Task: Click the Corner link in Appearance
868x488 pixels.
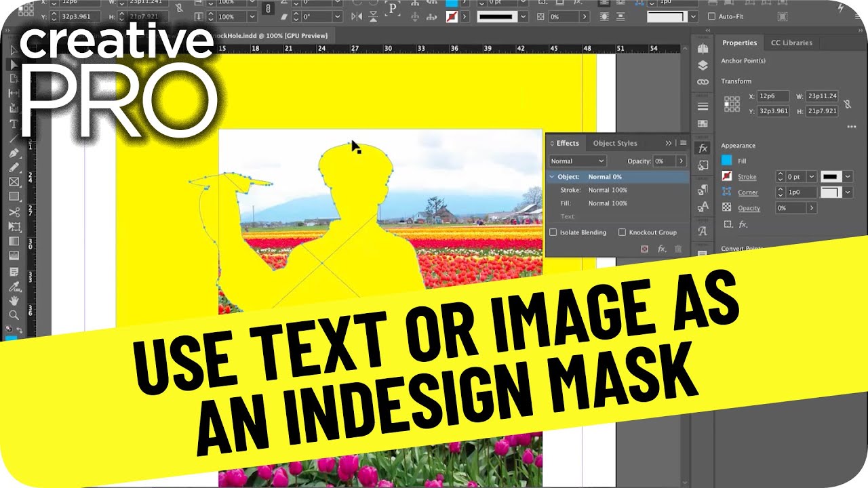Action: (x=747, y=192)
